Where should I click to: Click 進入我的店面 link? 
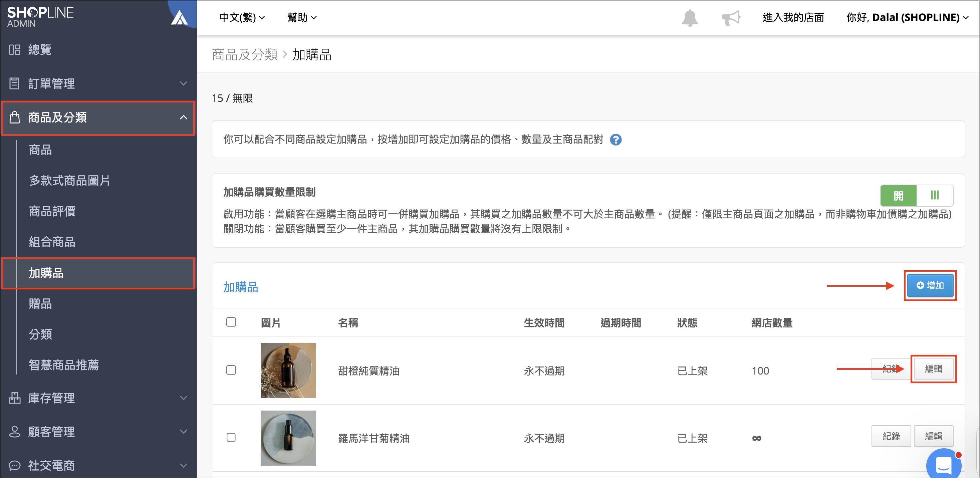pos(793,17)
